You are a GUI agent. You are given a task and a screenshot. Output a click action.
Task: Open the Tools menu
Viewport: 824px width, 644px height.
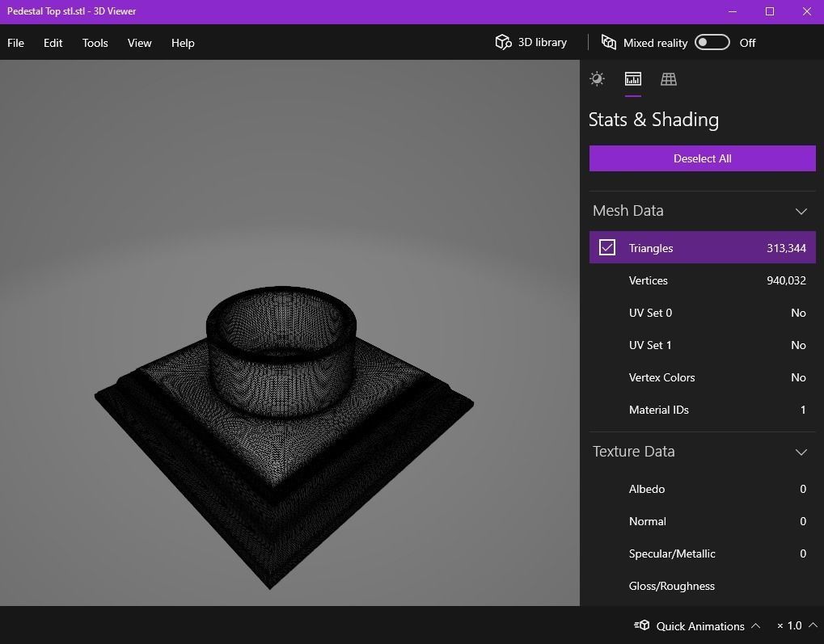(95, 43)
